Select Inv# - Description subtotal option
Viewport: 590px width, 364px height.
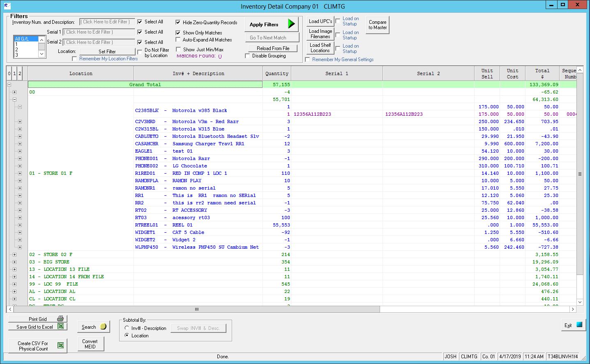(x=127, y=328)
